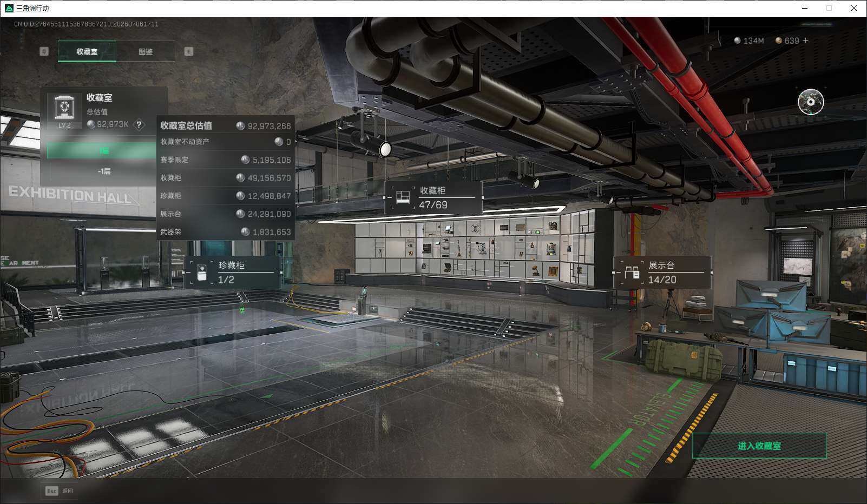Screen dimensions: 867x504
Task: Enter the collection room via 进入收藏室
Action: (x=759, y=446)
